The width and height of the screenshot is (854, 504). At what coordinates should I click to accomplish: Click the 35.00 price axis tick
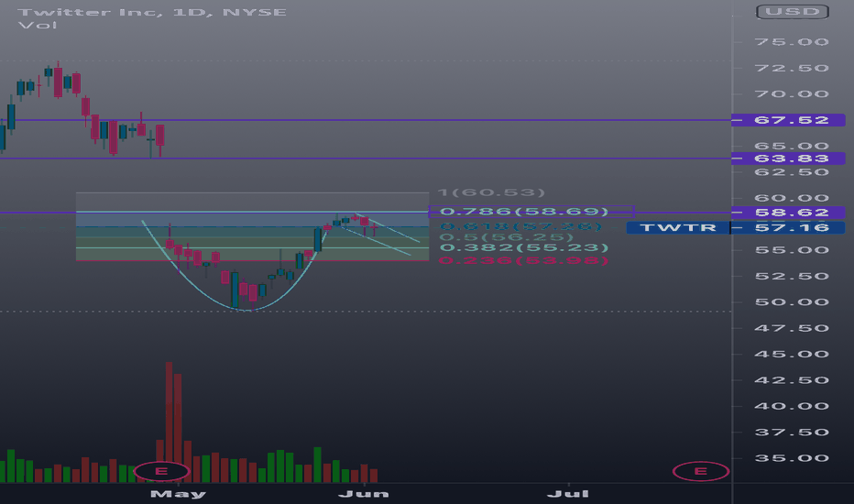[792, 458]
